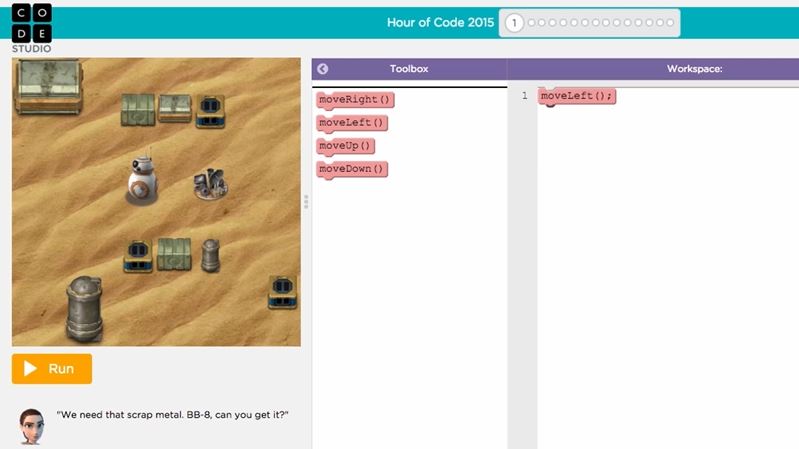Click the Workspace header label
Viewport: 799px width, 449px height.
point(695,69)
